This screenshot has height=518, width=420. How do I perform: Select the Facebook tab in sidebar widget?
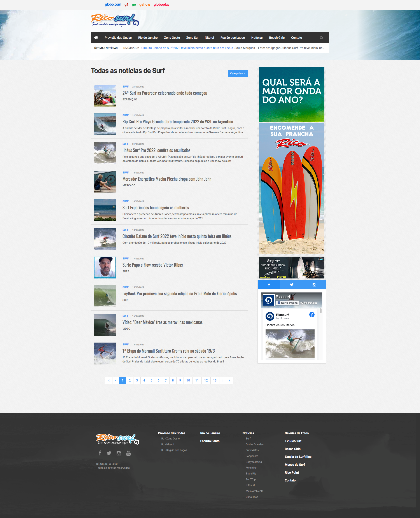pyautogui.click(x=269, y=285)
